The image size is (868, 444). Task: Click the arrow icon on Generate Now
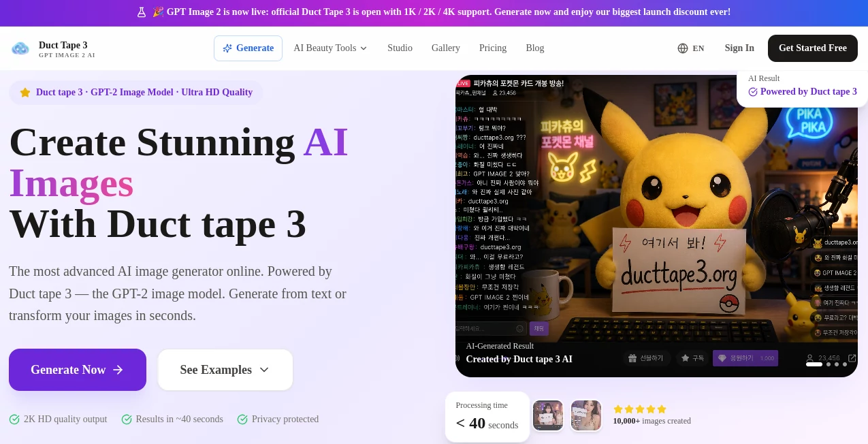[118, 370]
